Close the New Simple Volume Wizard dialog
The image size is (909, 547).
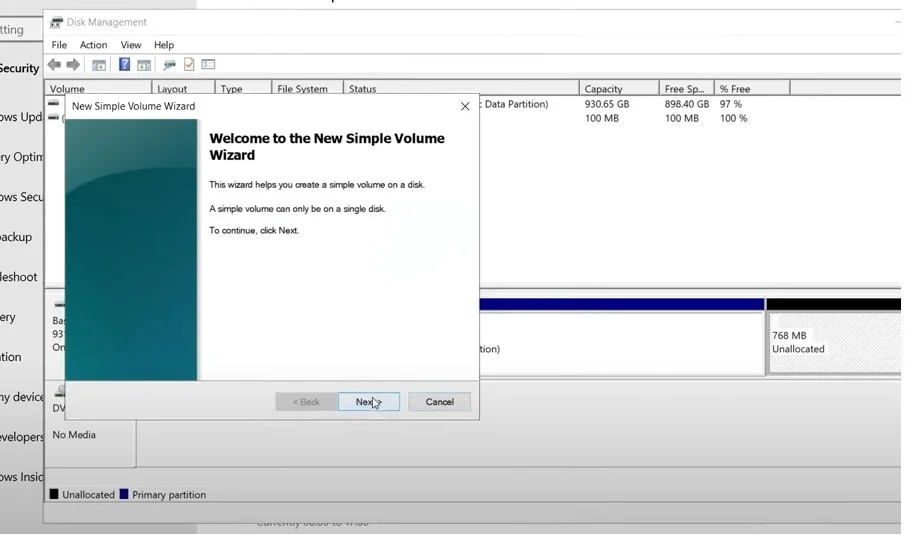tap(465, 106)
